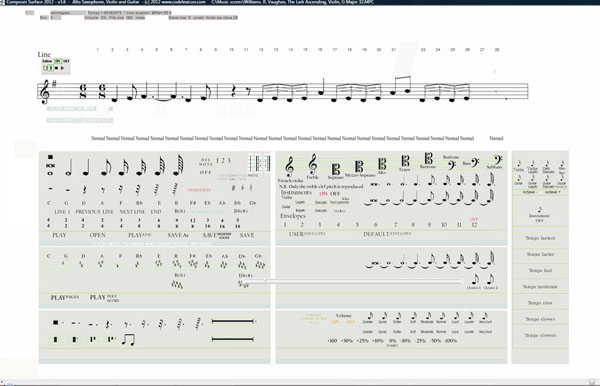This screenshot has width=600, height=386.
Task: Select the Alto clef icon
Action: pos(382,164)
